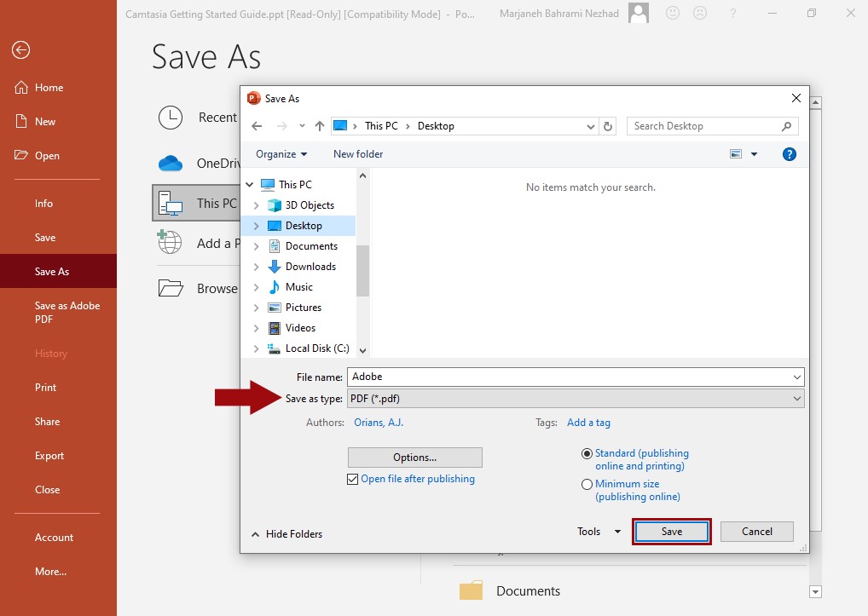Image resolution: width=868 pixels, height=616 pixels.
Task: Create a New folder
Action: (358, 154)
